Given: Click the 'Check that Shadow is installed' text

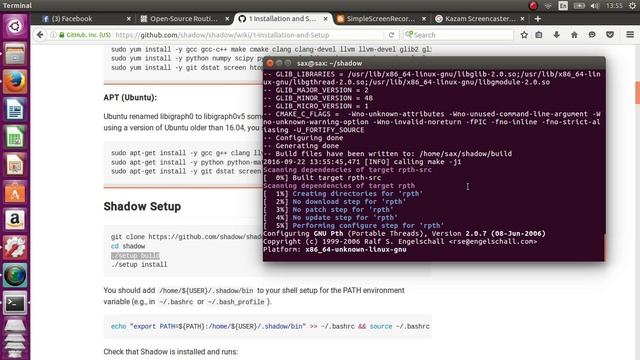Looking at the screenshot, I should [x=171, y=352].
